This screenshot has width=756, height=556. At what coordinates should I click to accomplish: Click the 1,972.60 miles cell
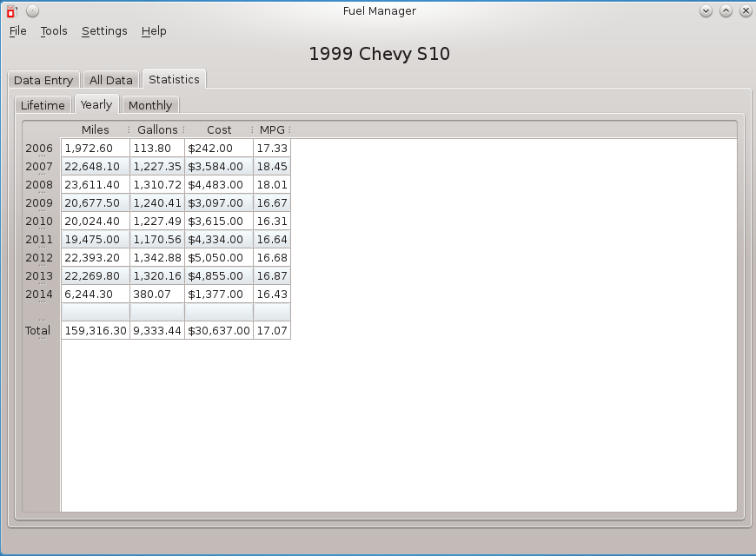point(96,148)
